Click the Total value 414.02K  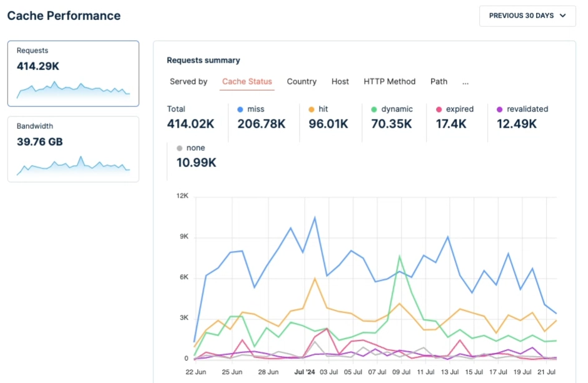tap(191, 124)
